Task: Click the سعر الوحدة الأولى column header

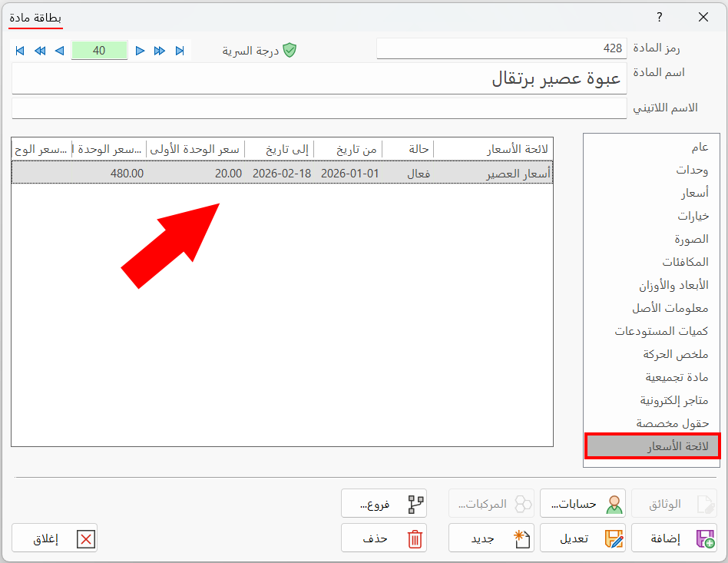Action: tap(196, 149)
